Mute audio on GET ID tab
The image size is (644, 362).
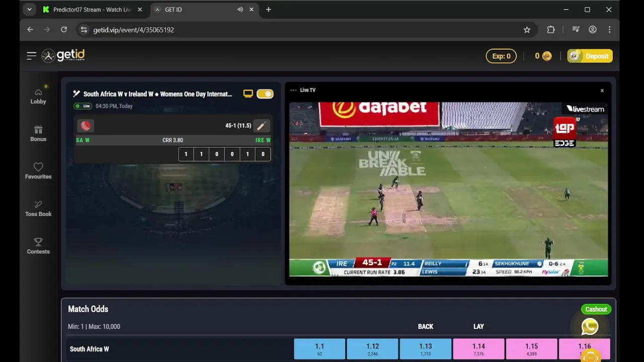[x=240, y=10]
